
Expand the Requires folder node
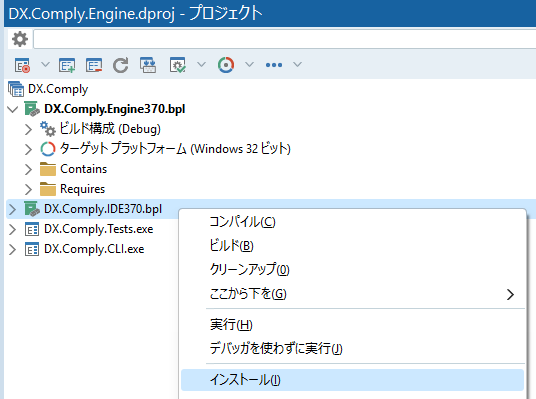[x=28, y=189]
